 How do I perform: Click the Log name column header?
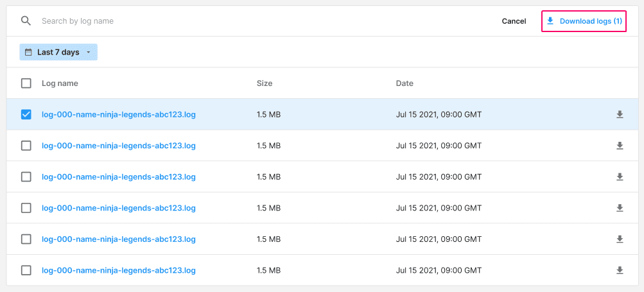click(60, 83)
